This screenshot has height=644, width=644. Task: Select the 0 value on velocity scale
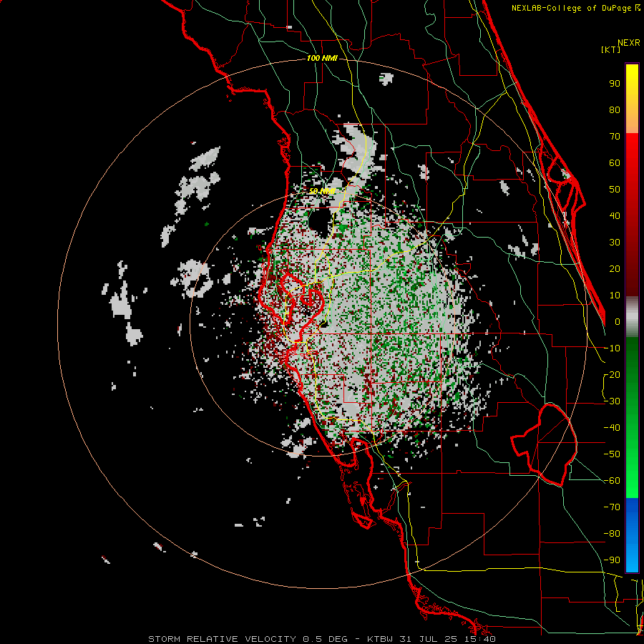pyautogui.click(x=618, y=321)
